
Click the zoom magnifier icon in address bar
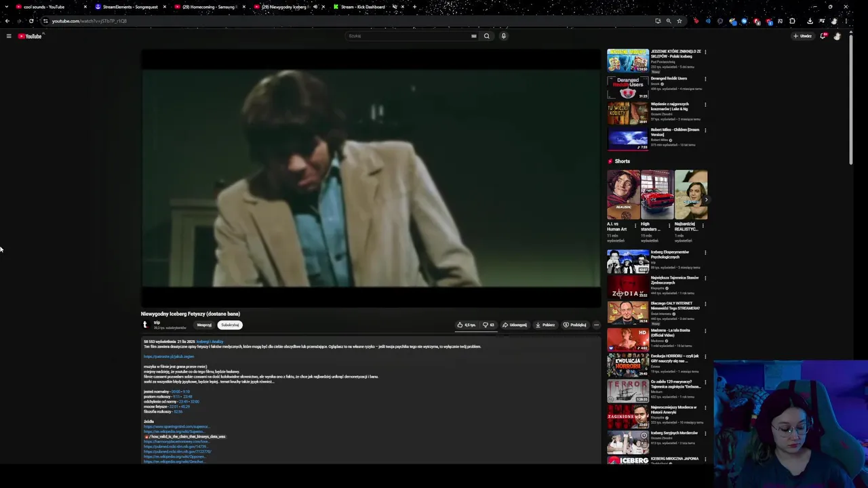tap(669, 21)
